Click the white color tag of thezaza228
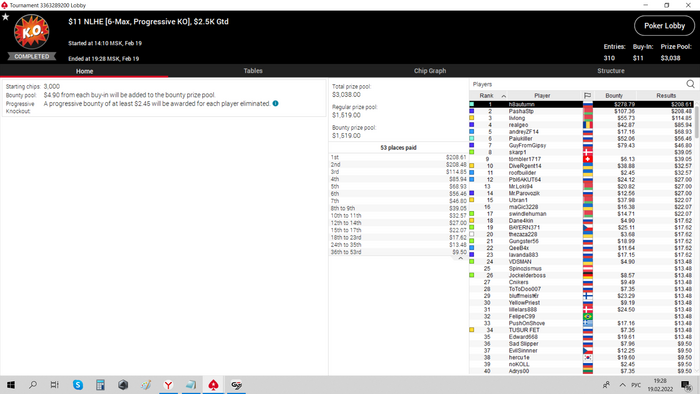Screen dimensions: 700x394 (471, 234)
